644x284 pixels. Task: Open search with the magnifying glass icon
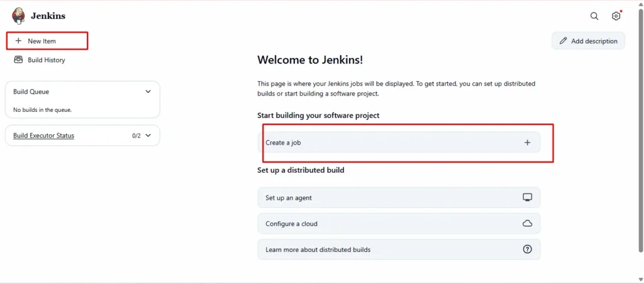click(594, 16)
